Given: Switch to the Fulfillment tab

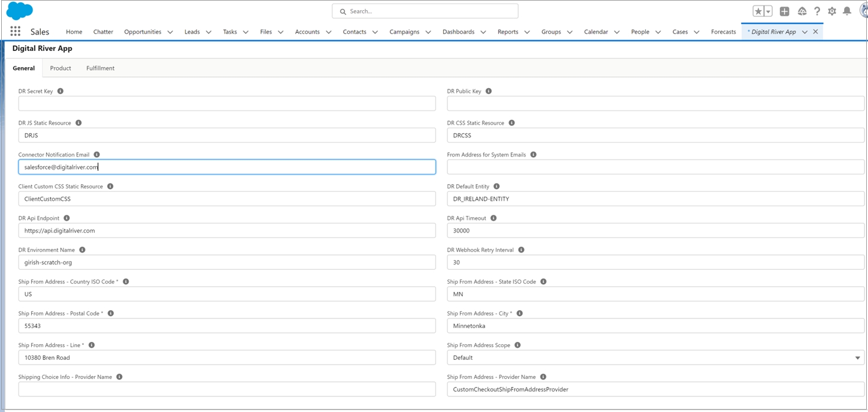Looking at the screenshot, I should tap(100, 68).
